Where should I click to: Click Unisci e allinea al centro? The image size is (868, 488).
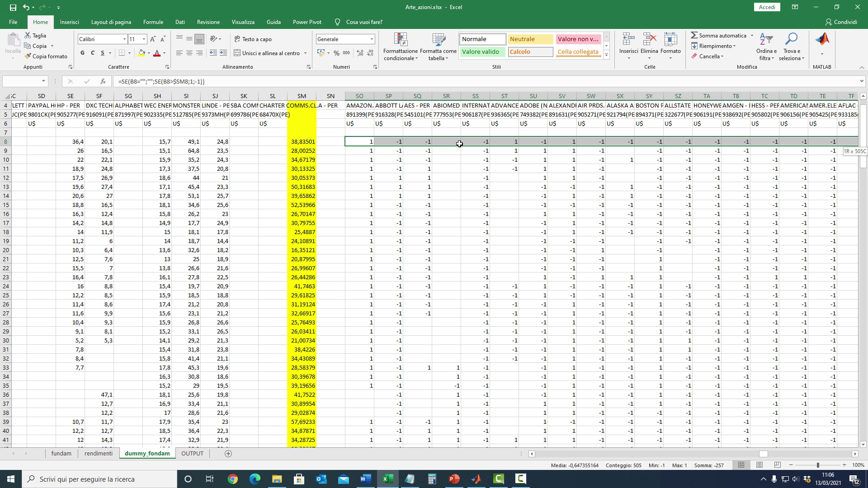pyautogui.click(x=267, y=53)
